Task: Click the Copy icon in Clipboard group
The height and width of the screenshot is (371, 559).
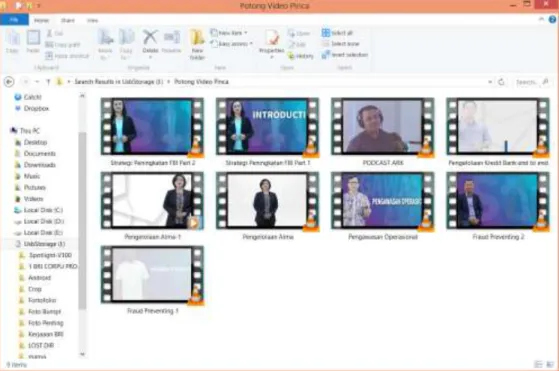Action: 12,38
